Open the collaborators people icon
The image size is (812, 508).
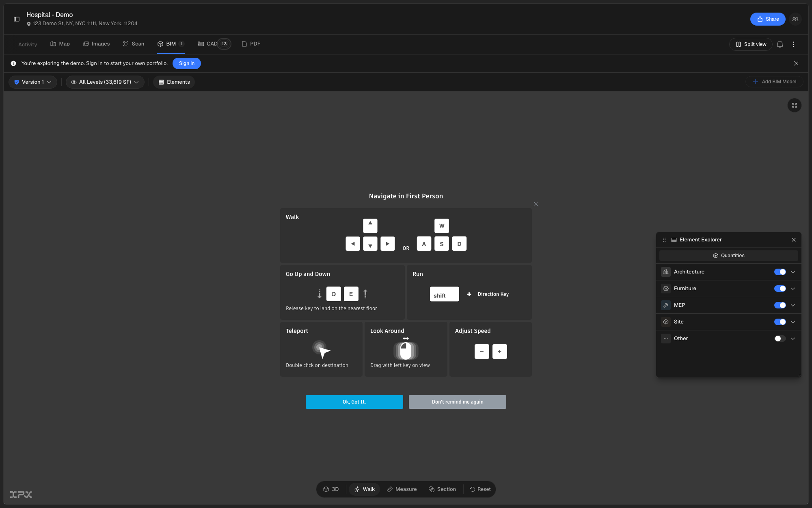(x=795, y=19)
